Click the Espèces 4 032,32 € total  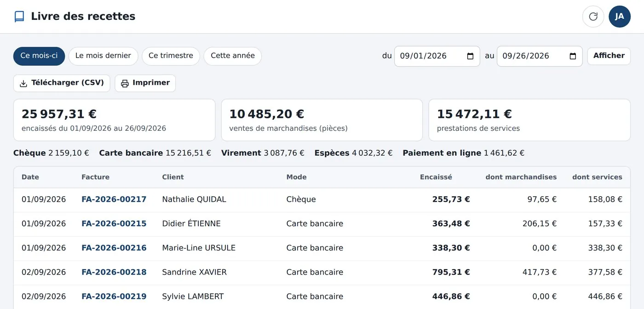pyautogui.click(x=353, y=153)
